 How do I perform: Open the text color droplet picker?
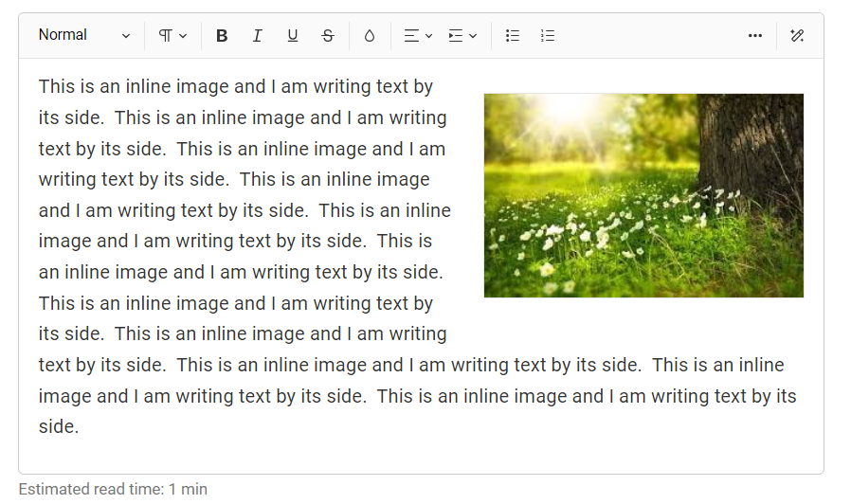tap(370, 36)
